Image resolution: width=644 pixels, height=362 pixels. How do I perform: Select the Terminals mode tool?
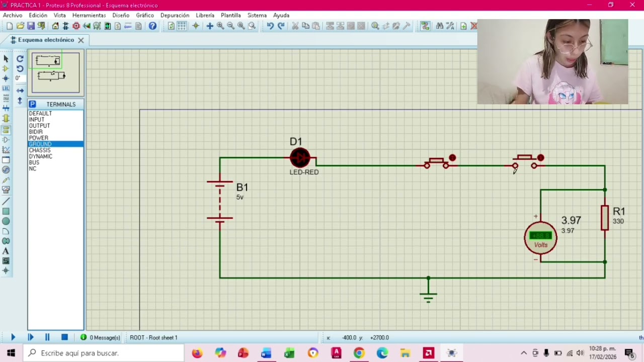(x=6, y=130)
